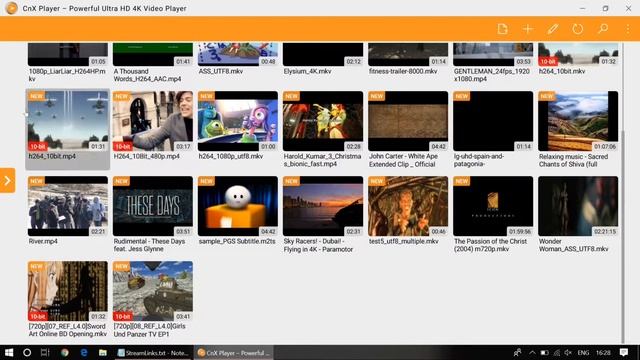640x360 pixels.
Task: Open Harold_Kumar_3 Christmas video thumbnail
Action: 323,121
